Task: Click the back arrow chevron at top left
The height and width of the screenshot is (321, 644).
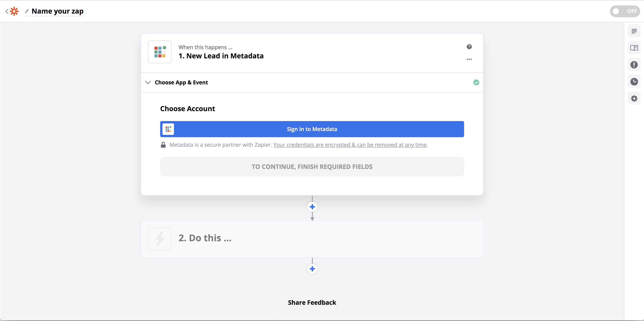Action: point(7,11)
